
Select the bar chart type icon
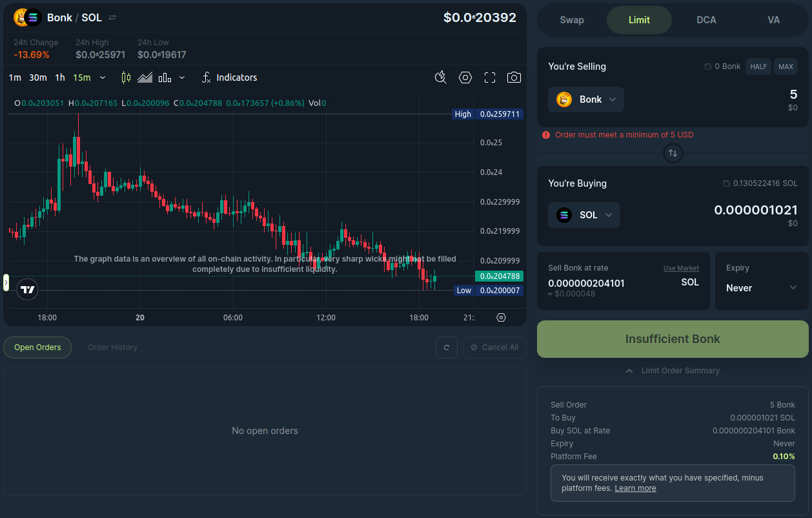point(165,78)
